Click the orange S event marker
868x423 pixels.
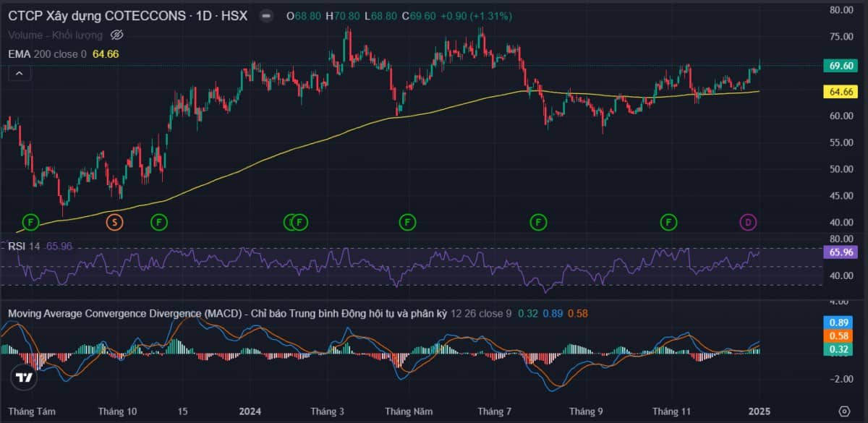pos(114,221)
